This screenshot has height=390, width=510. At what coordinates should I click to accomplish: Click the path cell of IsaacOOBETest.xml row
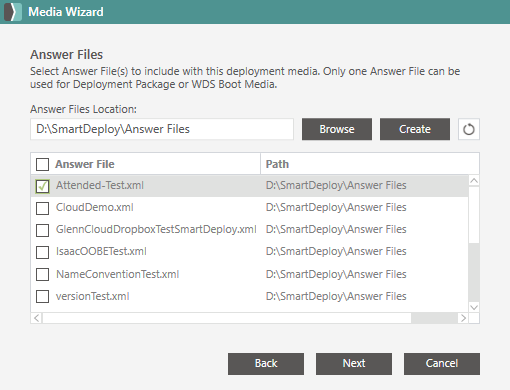click(336, 251)
